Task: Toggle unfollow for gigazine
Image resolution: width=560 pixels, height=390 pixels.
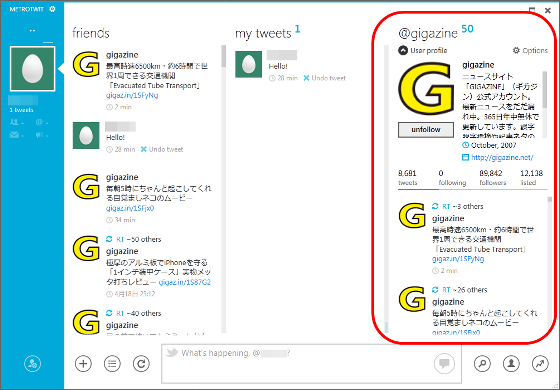Action: click(426, 130)
